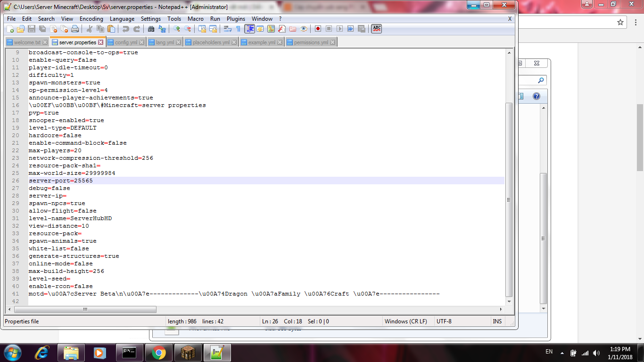Click Run a Macro Multiple Times icon
This screenshot has height=362, width=644.
[351, 29]
